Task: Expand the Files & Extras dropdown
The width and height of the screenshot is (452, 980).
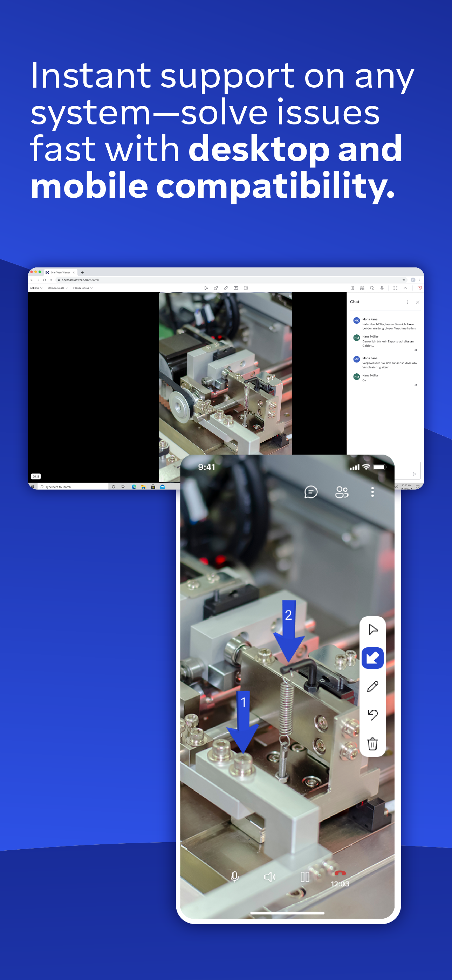Action: coord(83,288)
